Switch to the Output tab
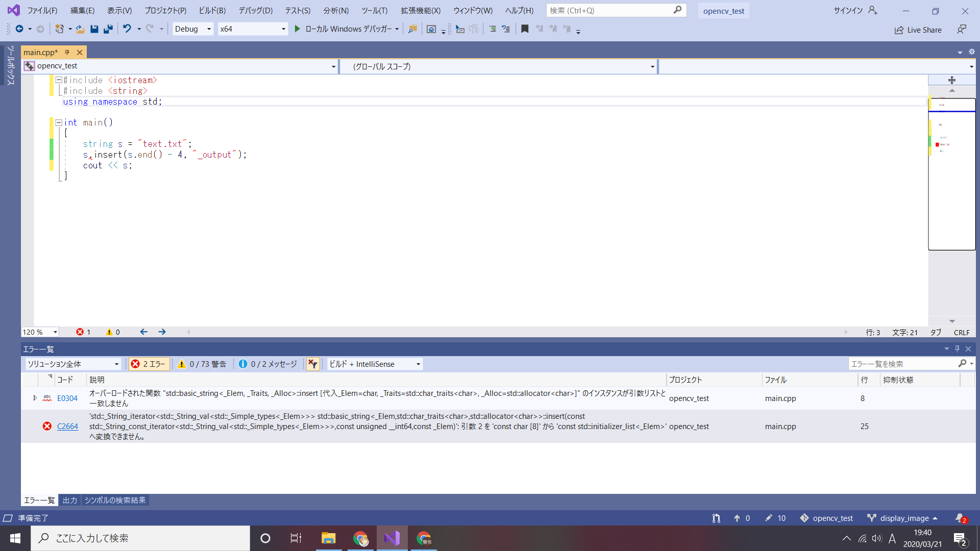 coord(70,500)
